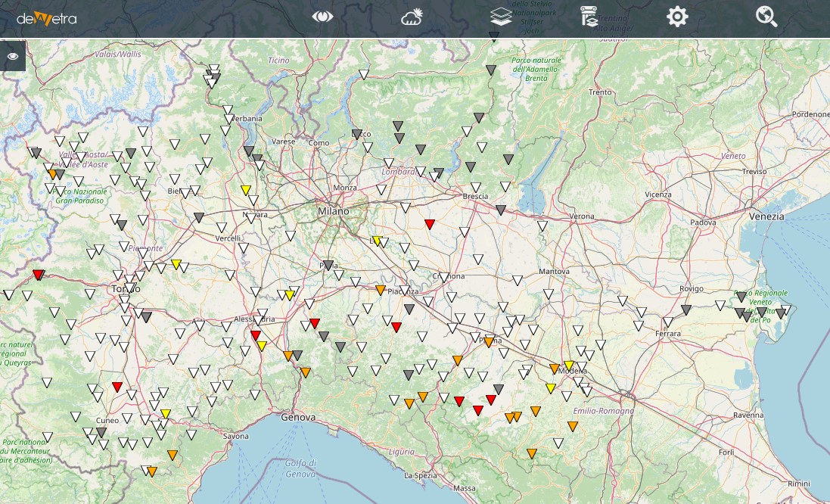Click gray marker near Parco naturale dell'Adamello-Brenta
Image resolution: width=830 pixels, height=504 pixels.
(491, 70)
